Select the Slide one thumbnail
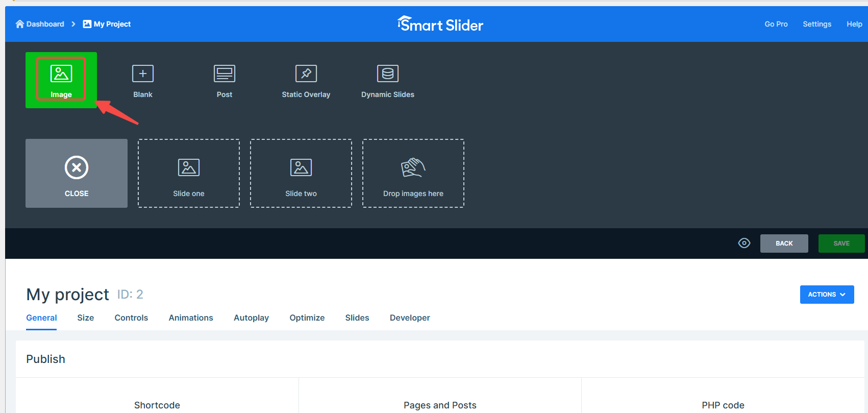This screenshot has width=868, height=413. (189, 173)
